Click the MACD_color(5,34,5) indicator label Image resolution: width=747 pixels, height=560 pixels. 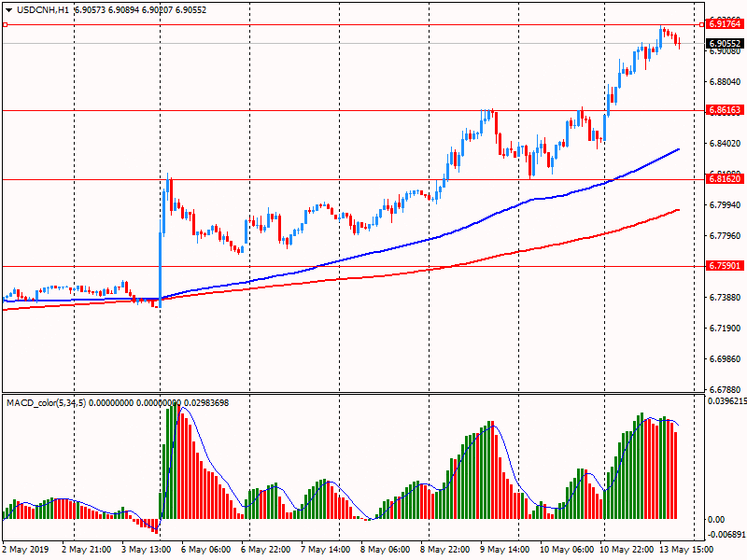point(46,403)
